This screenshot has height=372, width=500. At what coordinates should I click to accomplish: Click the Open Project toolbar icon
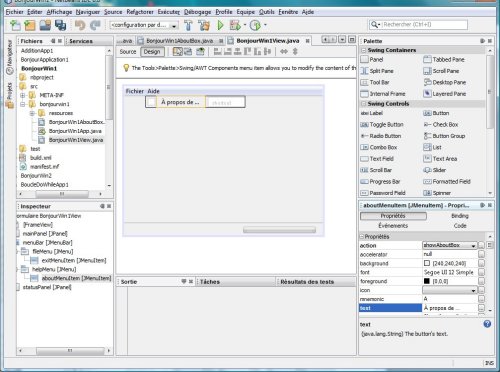[x=45, y=25]
